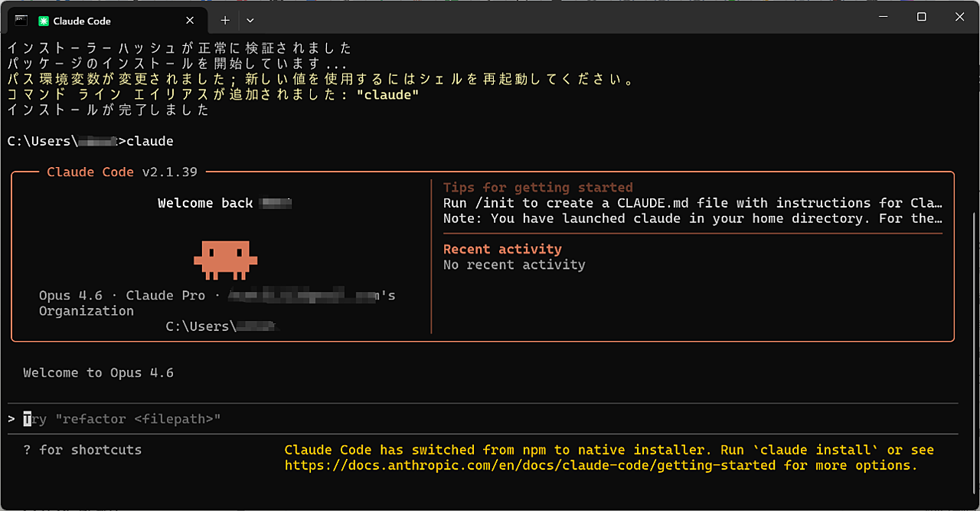Click the 'Claude Code v2.1.39' box title

tap(122, 172)
